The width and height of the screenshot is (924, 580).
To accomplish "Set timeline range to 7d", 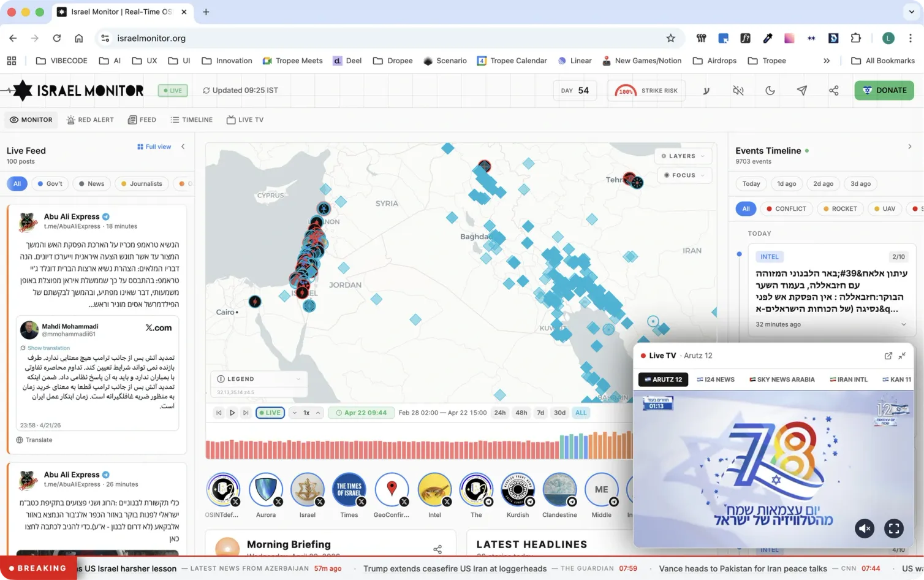I will 540,413.
